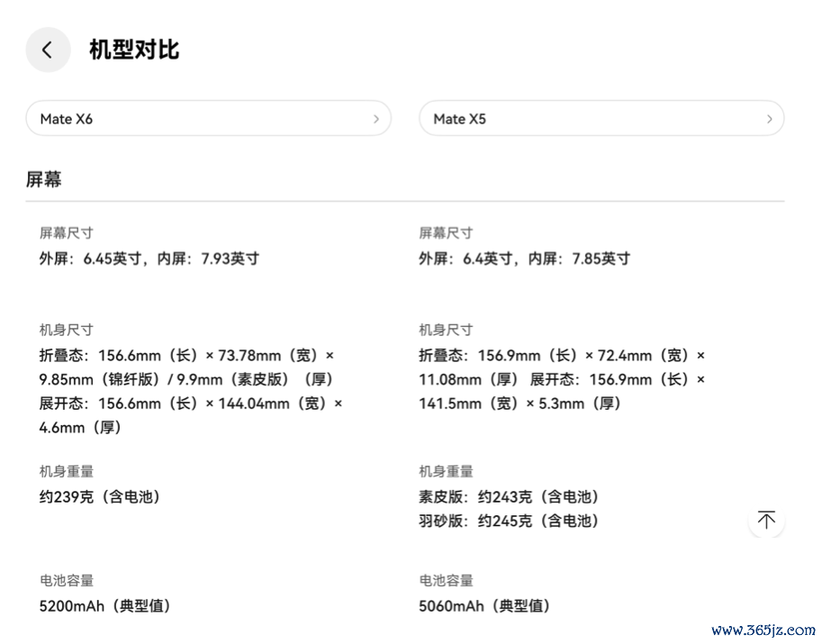
Task: Select Mate X6 screen size text 7.93英寸
Action: click(230, 259)
